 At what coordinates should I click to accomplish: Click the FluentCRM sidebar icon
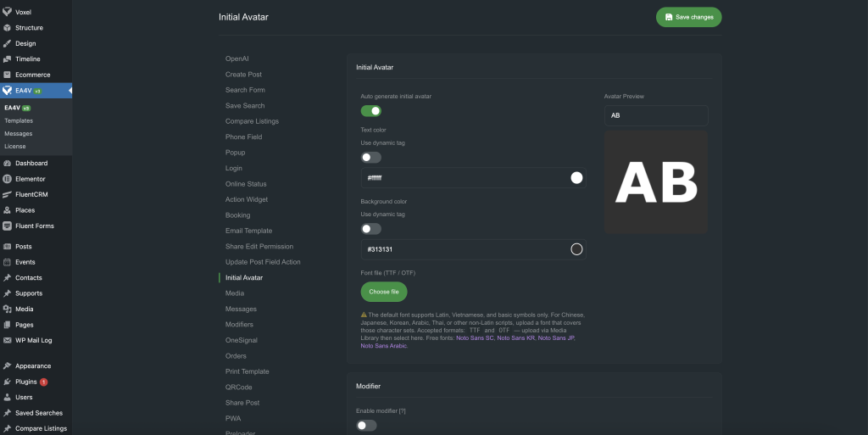pyautogui.click(x=7, y=194)
